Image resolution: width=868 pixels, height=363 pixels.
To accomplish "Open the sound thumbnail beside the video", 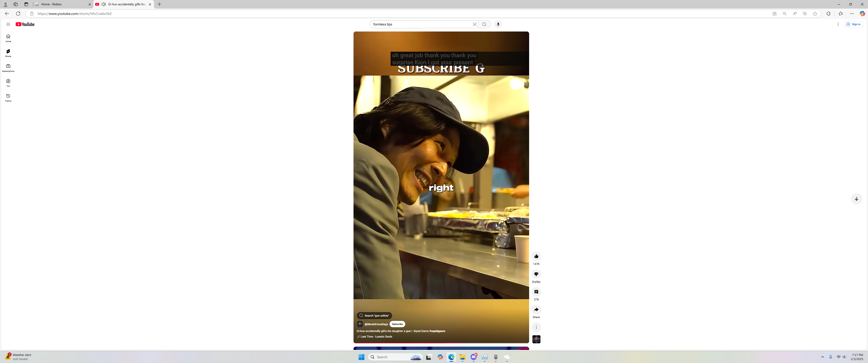I will [x=536, y=339].
